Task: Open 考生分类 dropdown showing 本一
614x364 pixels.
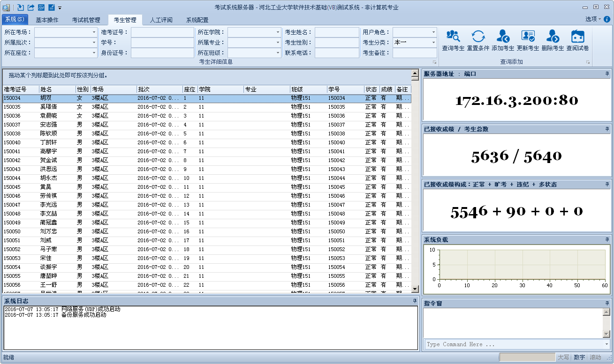Action: pos(433,43)
